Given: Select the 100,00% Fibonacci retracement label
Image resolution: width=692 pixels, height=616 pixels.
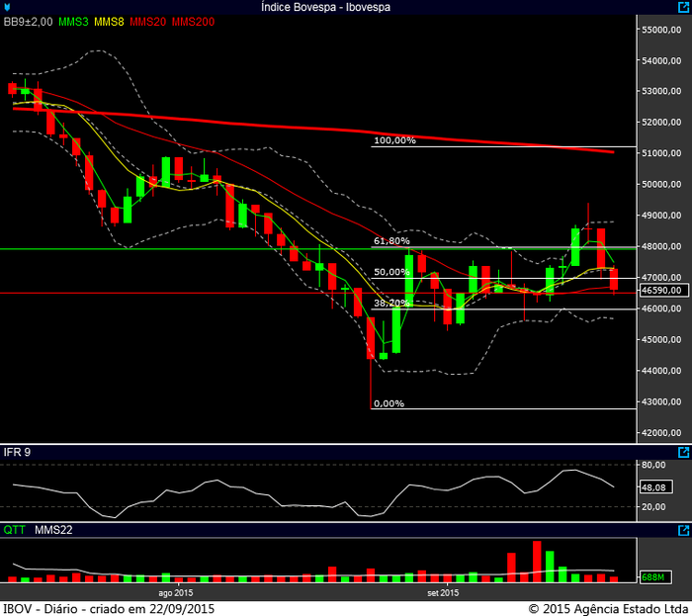Looking at the screenshot, I should pos(394,141).
